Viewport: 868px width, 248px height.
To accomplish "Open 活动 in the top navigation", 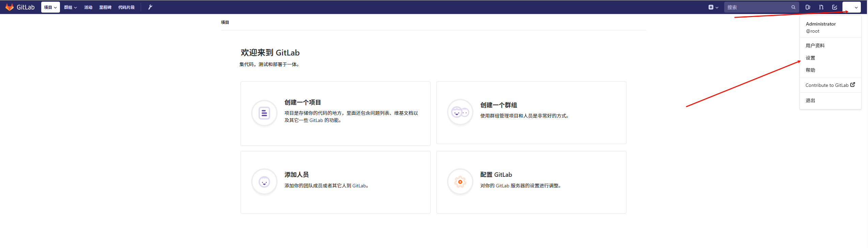I will click(88, 7).
